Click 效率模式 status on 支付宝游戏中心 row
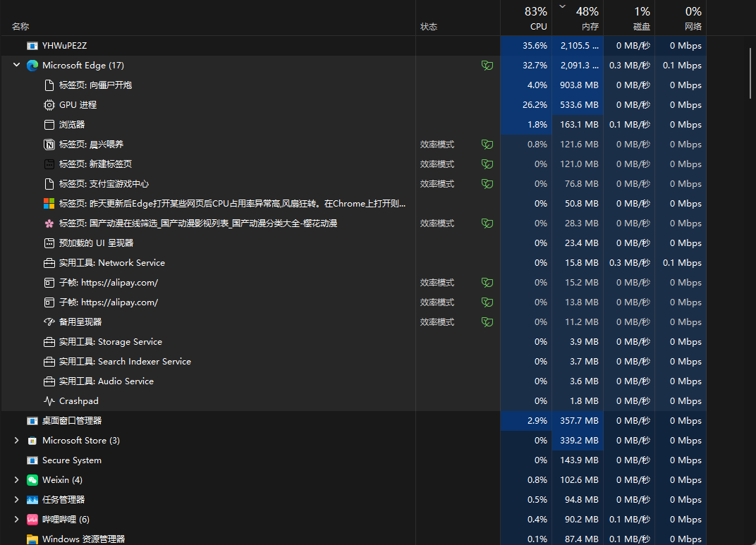Viewport: 756px width, 545px height. tap(437, 184)
